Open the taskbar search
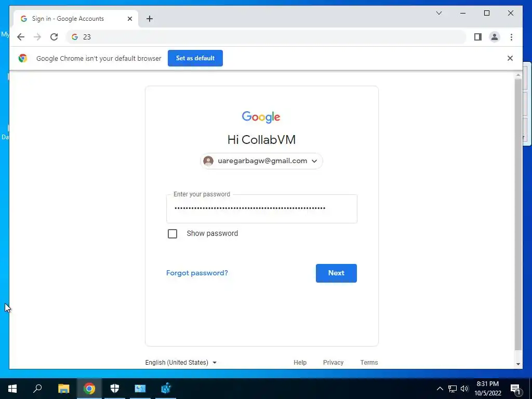 coord(37,389)
